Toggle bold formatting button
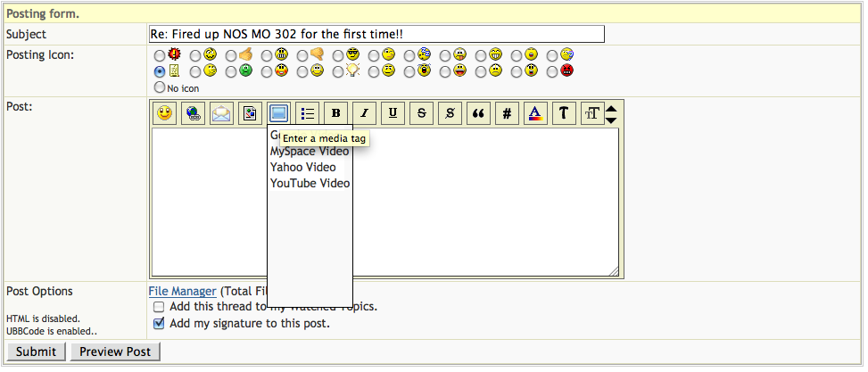Image resolution: width=868 pixels, height=372 pixels. (335, 113)
